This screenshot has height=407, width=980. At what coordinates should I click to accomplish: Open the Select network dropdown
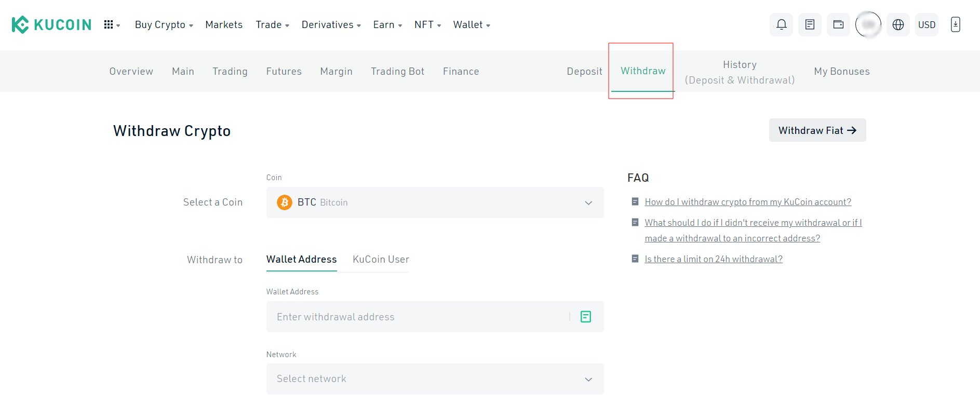coord(435,379)
